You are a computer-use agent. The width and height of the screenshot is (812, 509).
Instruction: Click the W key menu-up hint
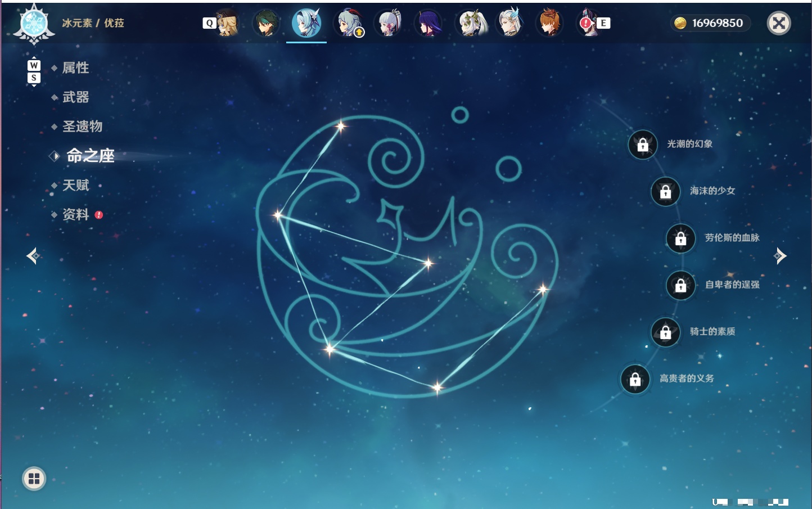pyautogui.click(x=34, y=65)
